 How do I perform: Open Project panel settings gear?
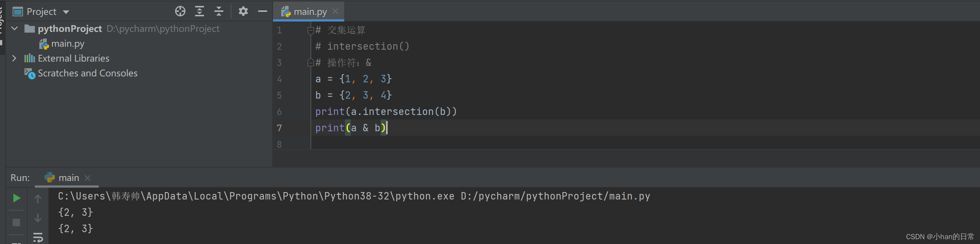(243, 11)
